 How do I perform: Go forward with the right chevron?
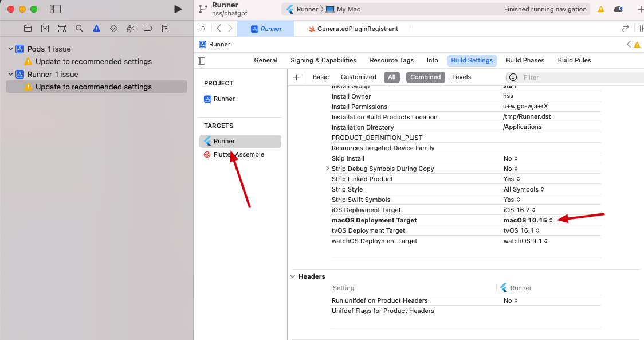pos(230,28)
